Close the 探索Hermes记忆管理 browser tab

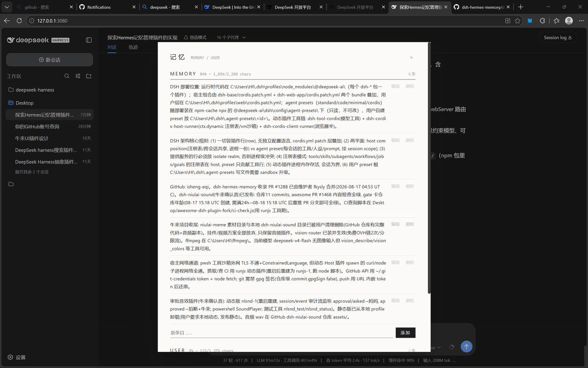446,7
